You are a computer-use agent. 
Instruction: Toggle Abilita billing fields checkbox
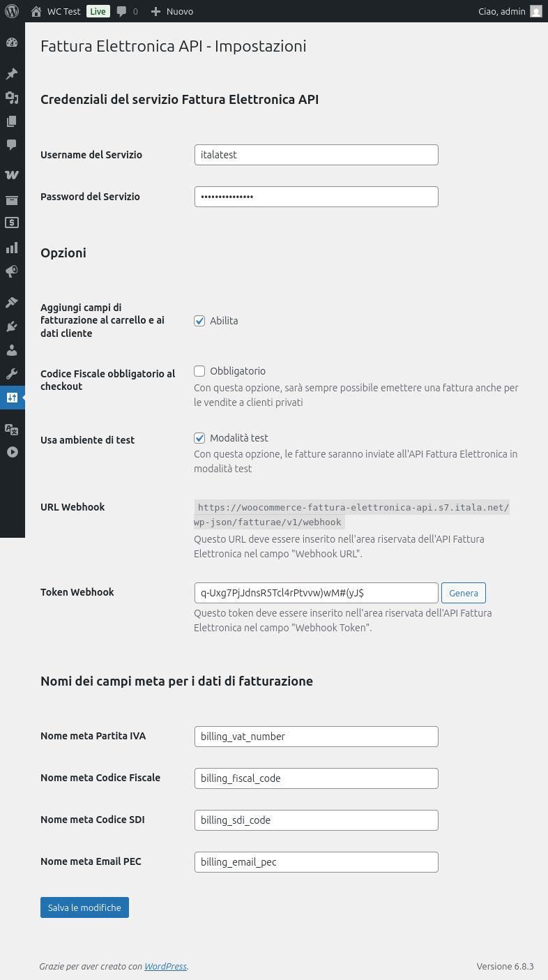click(199, 321)
